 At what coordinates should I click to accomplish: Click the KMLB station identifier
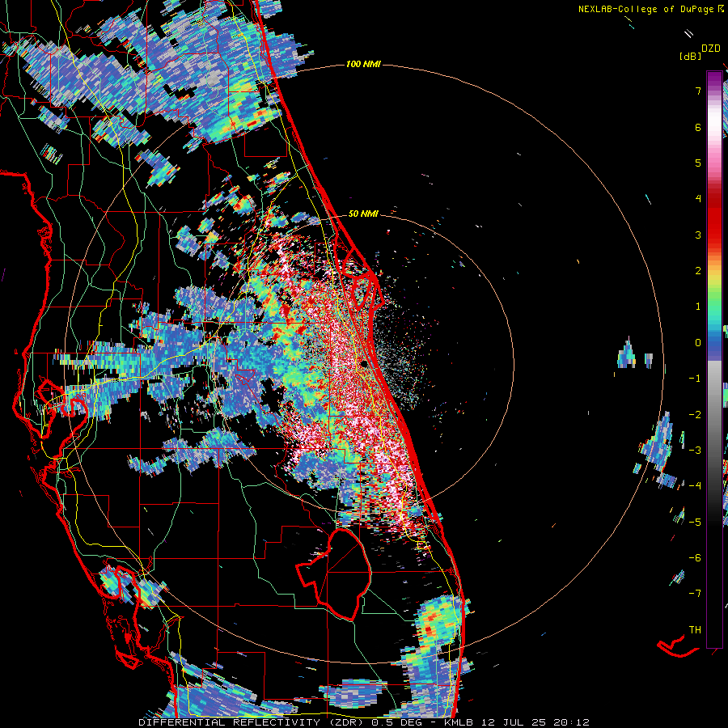459,722
